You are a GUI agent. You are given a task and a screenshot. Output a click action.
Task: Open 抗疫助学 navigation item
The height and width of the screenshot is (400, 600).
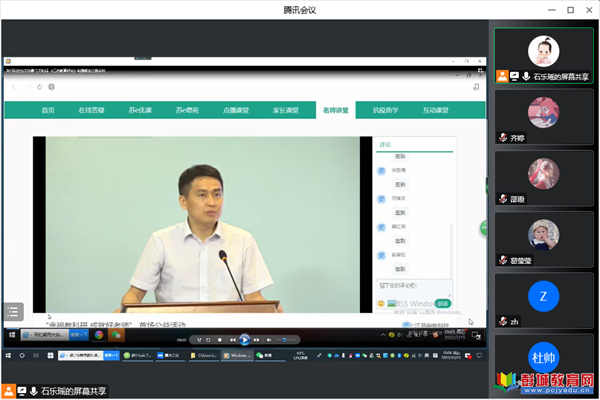click(x=385, y=110)
